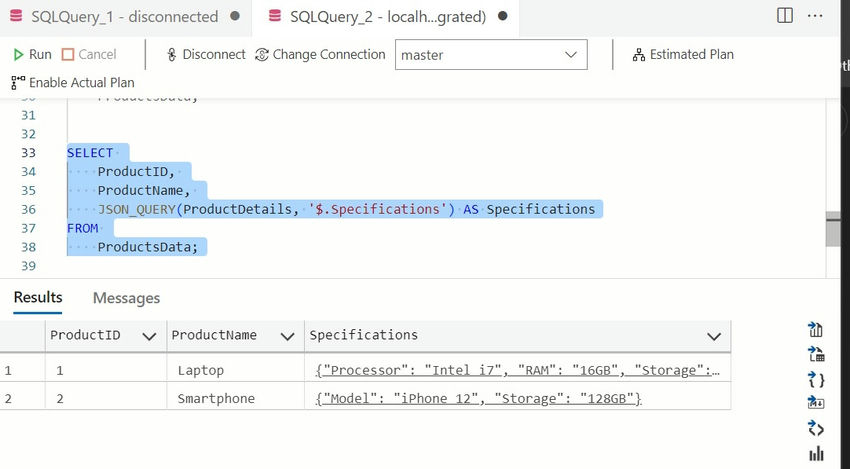Save results as JSON
Screen dimensions: 850x469
816,379
